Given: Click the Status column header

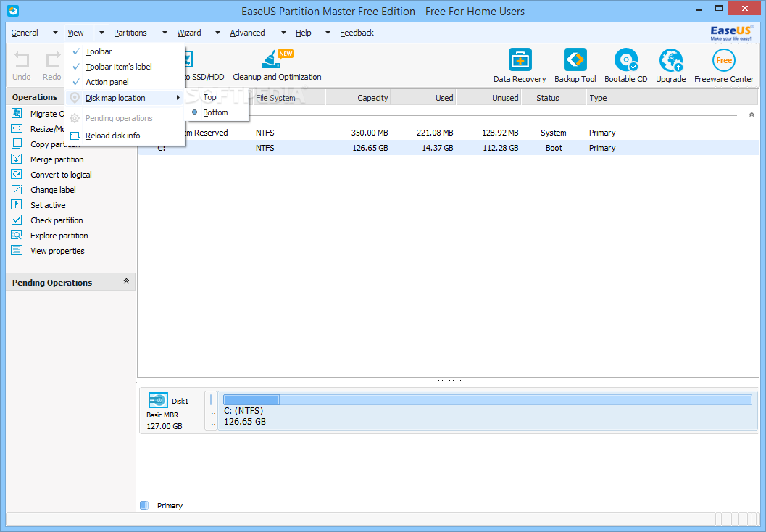Looking at the screenshot, I should click(554, 98).
